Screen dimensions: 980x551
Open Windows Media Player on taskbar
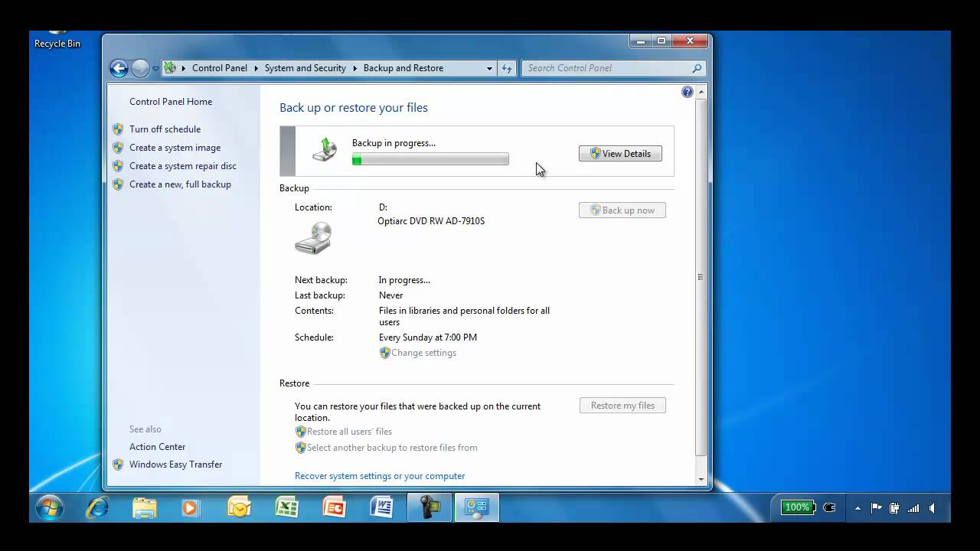point(190,507)
